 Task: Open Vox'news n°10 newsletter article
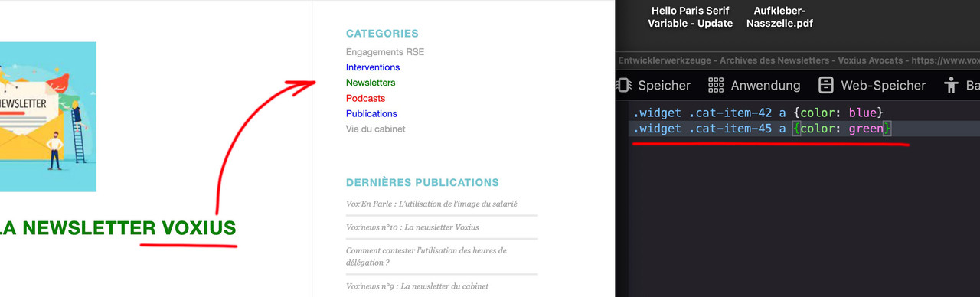(412, 227)
